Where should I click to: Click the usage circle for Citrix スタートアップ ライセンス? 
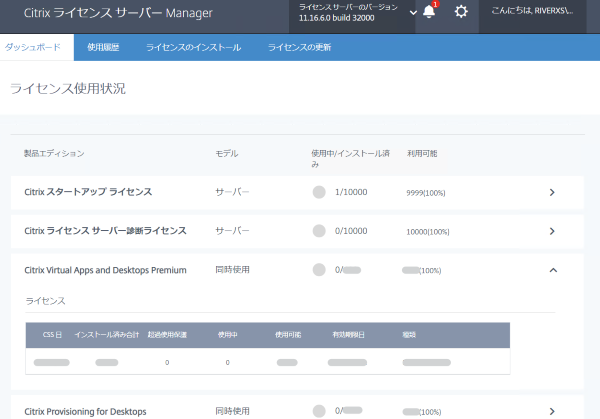pos(319,192)
